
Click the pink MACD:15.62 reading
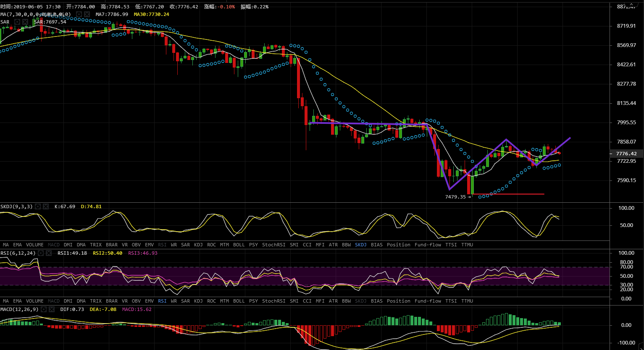click(137, 309)
